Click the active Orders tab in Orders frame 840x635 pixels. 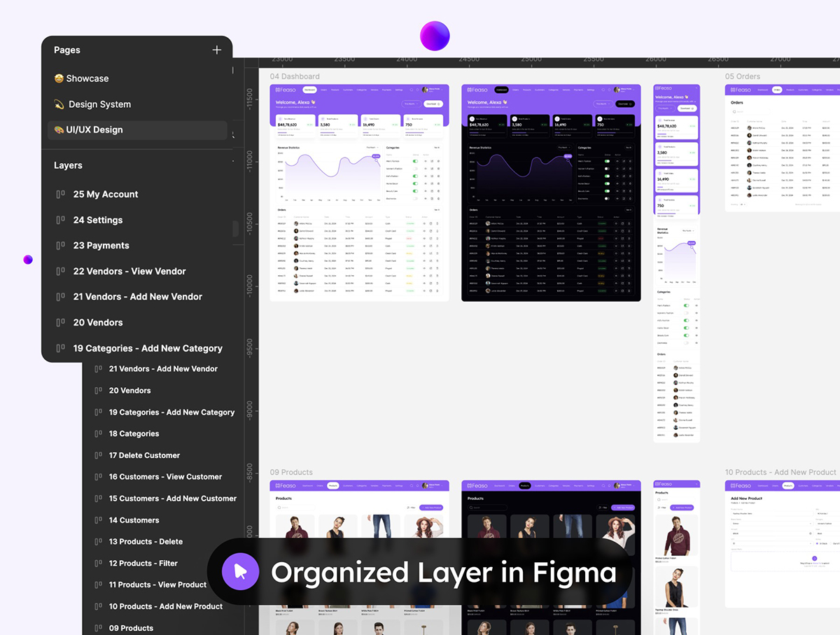pyautogui.click(x=777, y=90)
